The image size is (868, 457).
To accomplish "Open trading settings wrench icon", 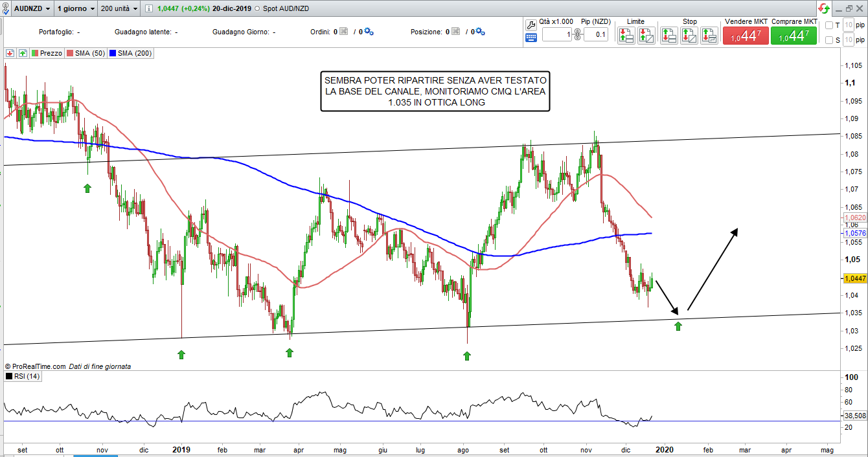I will 531,25.
